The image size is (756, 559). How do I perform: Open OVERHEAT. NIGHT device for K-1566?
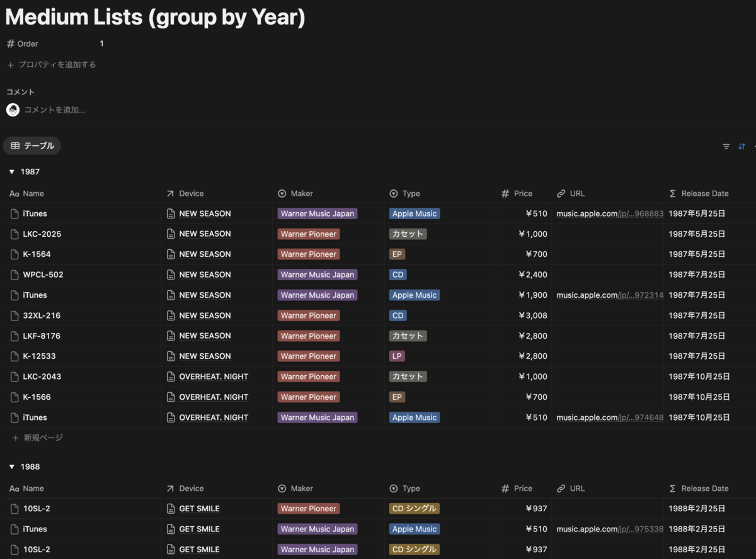click(x=214, y=397)
